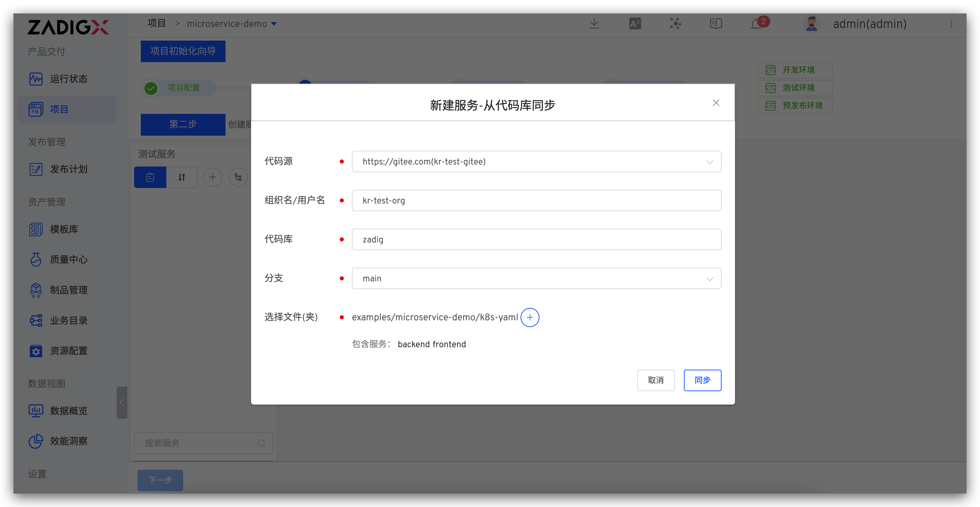
Task: Click the 数据概览 monitor icon
Action: coord(36,411)
